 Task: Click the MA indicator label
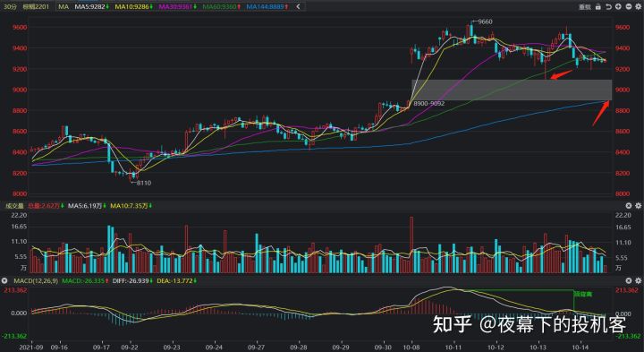tap(64, 6)
